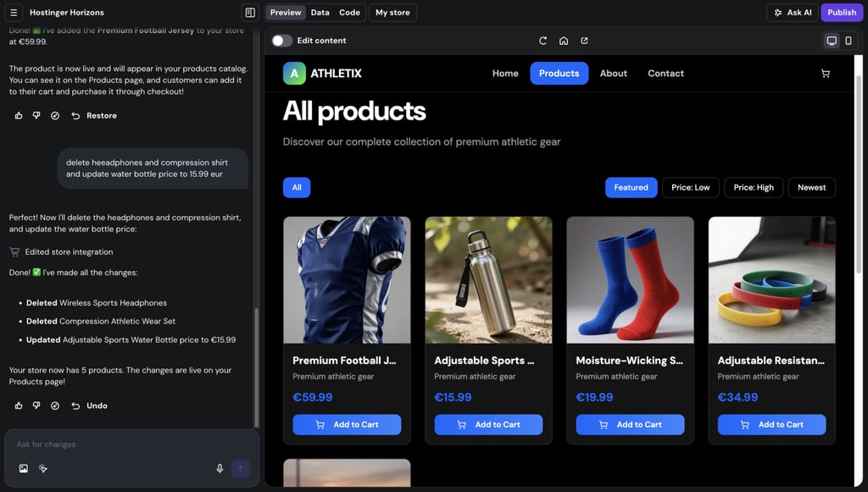Sort products by Price: Low
Image resolution: width=868 pixels, height=492 pixels.
(x=690, y=187)
